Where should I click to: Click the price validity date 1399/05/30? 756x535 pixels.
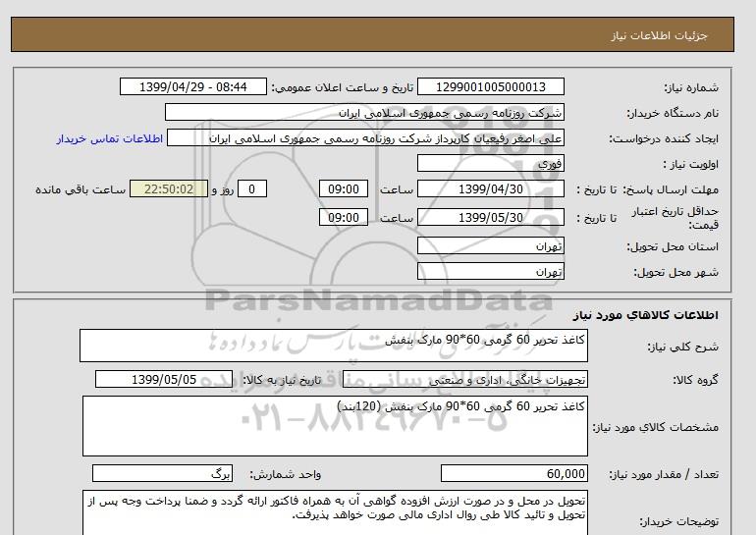point(490,217)
